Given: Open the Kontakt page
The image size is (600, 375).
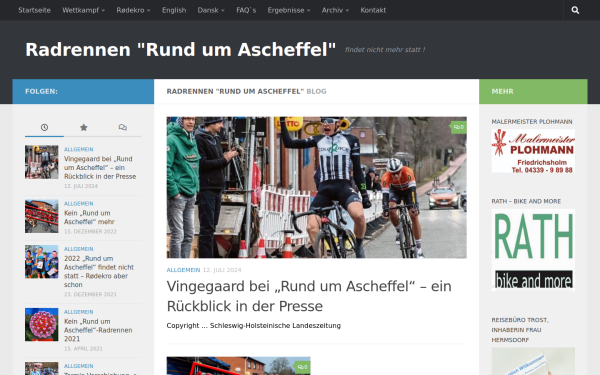Looking at the screenshot, I should [373, 10].
